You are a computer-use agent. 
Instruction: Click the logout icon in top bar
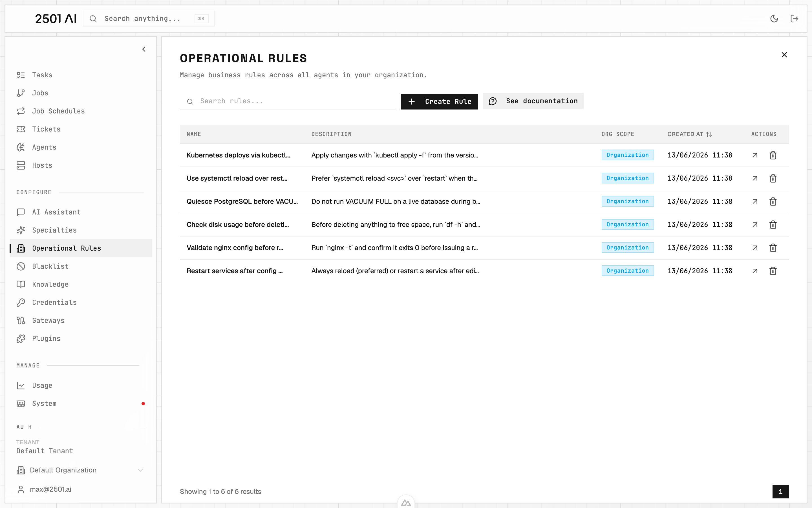794,18
